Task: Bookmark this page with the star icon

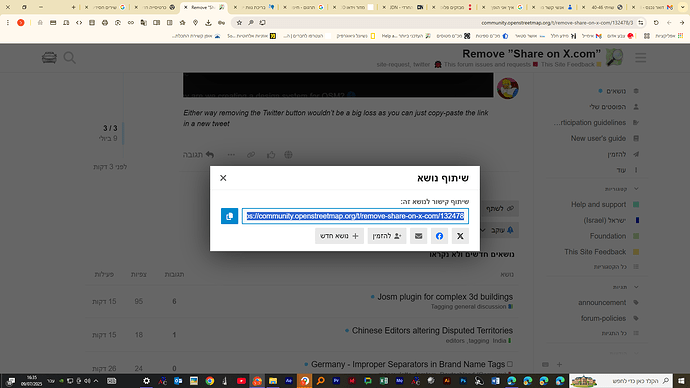Action: [239, 22]
